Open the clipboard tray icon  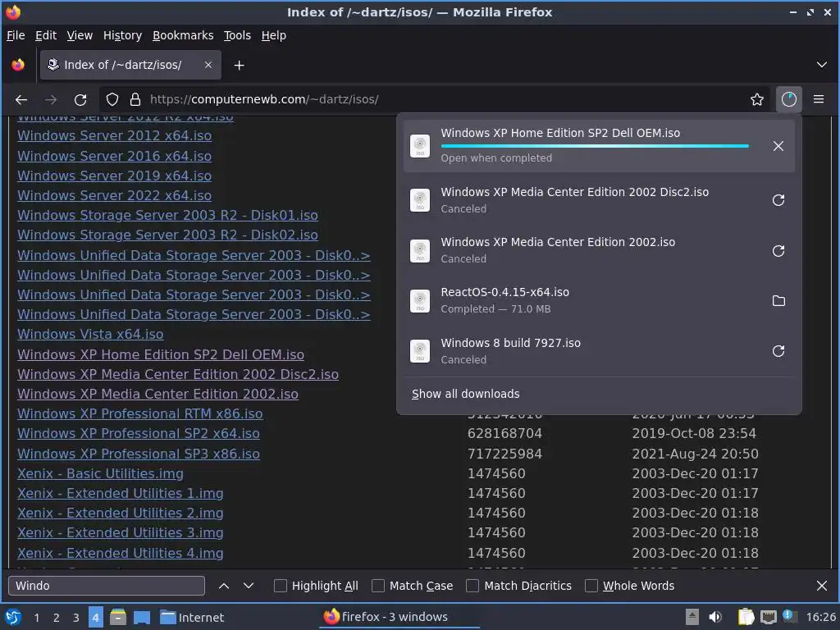(x=746, y=617)
